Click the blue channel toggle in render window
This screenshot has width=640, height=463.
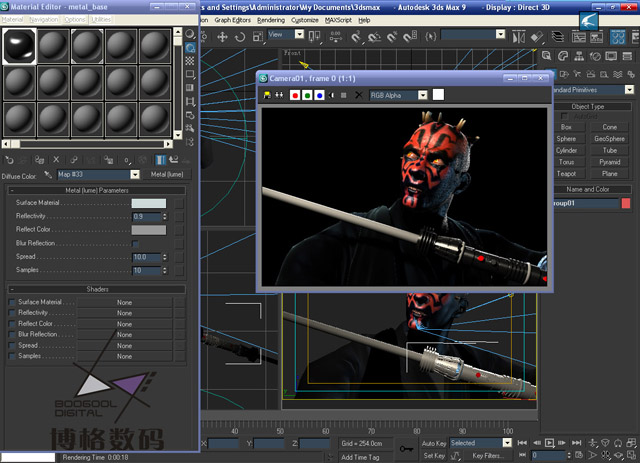tap(319, 95)
